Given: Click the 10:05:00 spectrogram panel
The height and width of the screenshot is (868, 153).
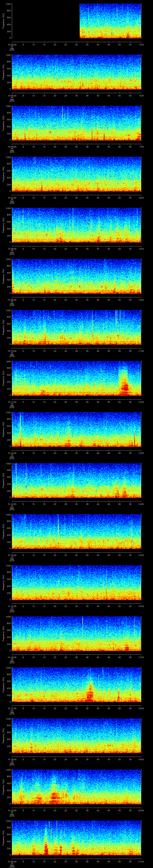Looking at the screenshot, I should pos(77,72).
